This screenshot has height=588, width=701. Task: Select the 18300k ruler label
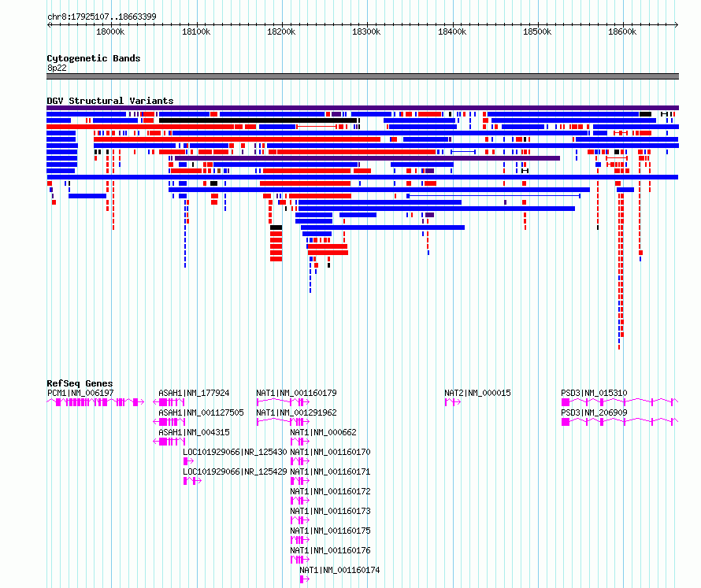pyautogui.click(x=366, y=31)
